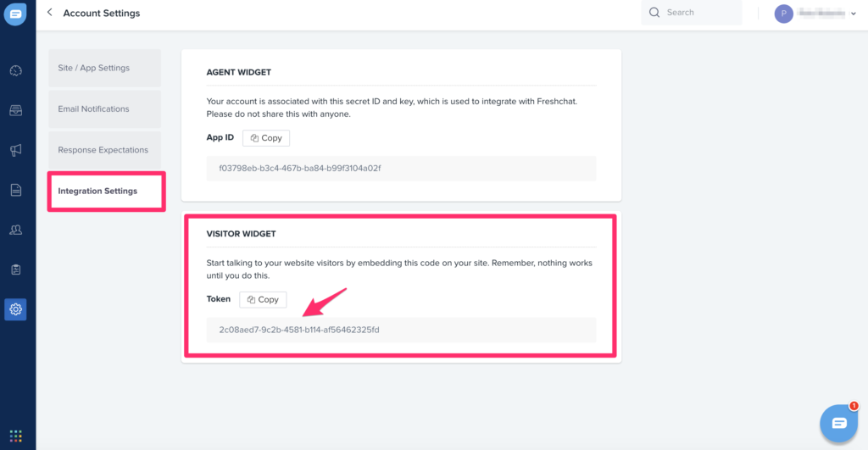
Task: Open the document icon in sidebar
Action: 16,190
